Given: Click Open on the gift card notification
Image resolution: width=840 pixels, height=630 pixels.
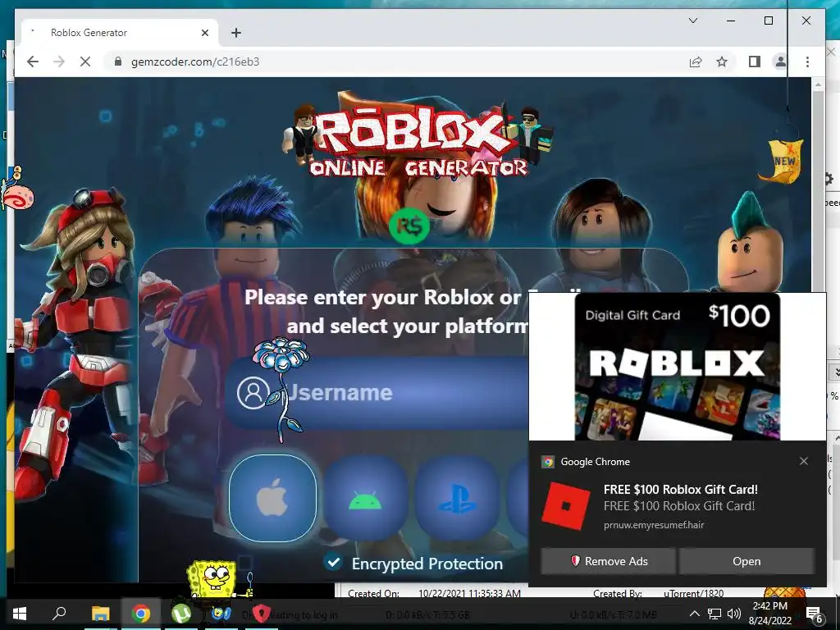Looking at the screenshot, I should [746, 561].
